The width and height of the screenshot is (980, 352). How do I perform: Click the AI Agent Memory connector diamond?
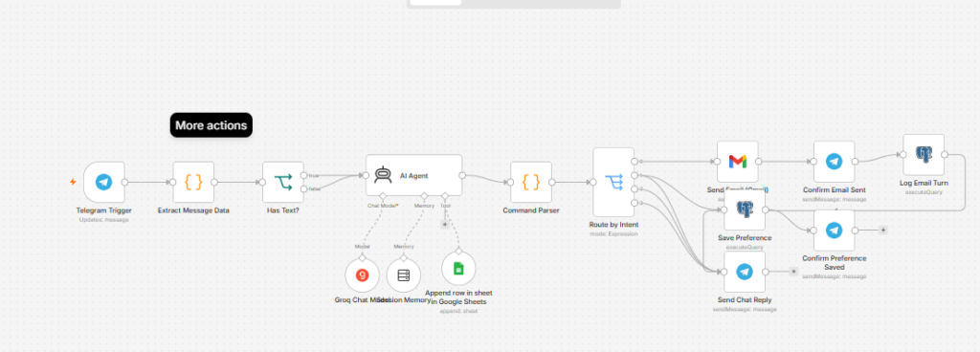point(424,197)
